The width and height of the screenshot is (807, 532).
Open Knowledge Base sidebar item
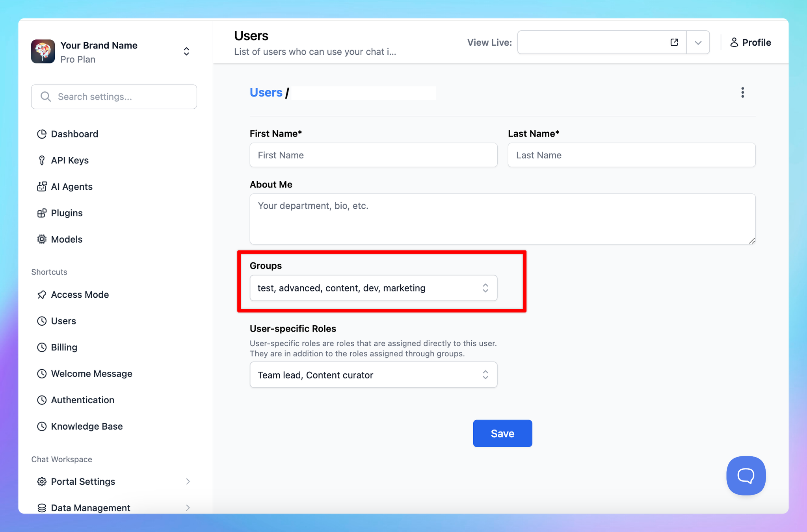87,426
